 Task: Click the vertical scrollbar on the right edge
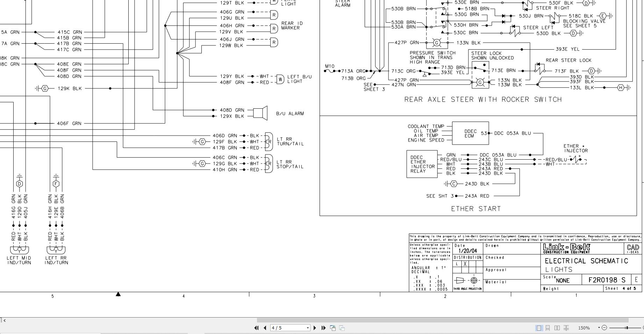click(x=642, y=157)
